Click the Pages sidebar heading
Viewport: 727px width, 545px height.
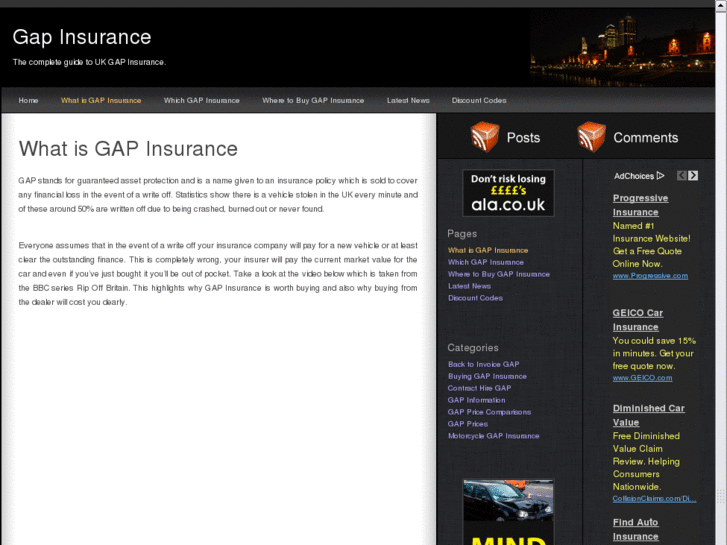[462, 234]
